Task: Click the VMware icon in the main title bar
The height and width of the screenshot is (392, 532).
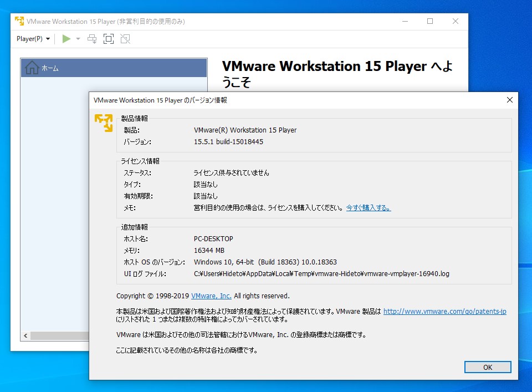Action: click(21, 21)
